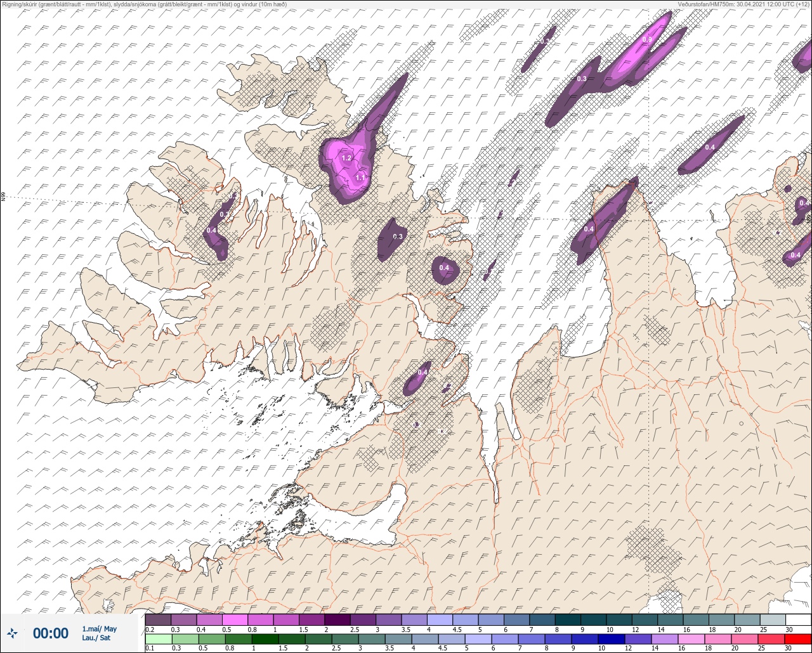Click the 1.2 precipitation value on the map

click(x=346, y=158)
